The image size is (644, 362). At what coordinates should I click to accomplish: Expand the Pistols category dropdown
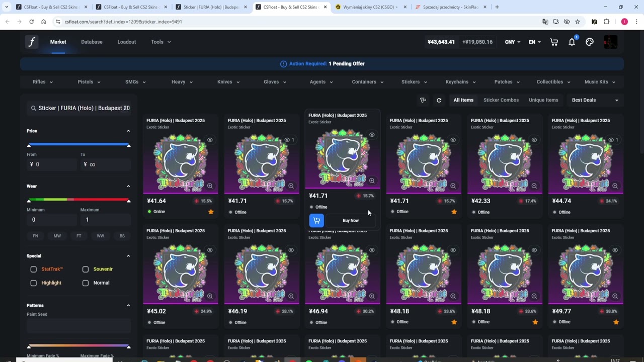(89, 82)
